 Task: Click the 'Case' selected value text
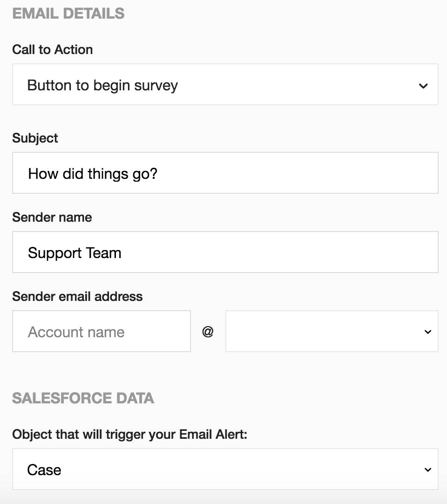pyautogui.click(x=44, y=470)
